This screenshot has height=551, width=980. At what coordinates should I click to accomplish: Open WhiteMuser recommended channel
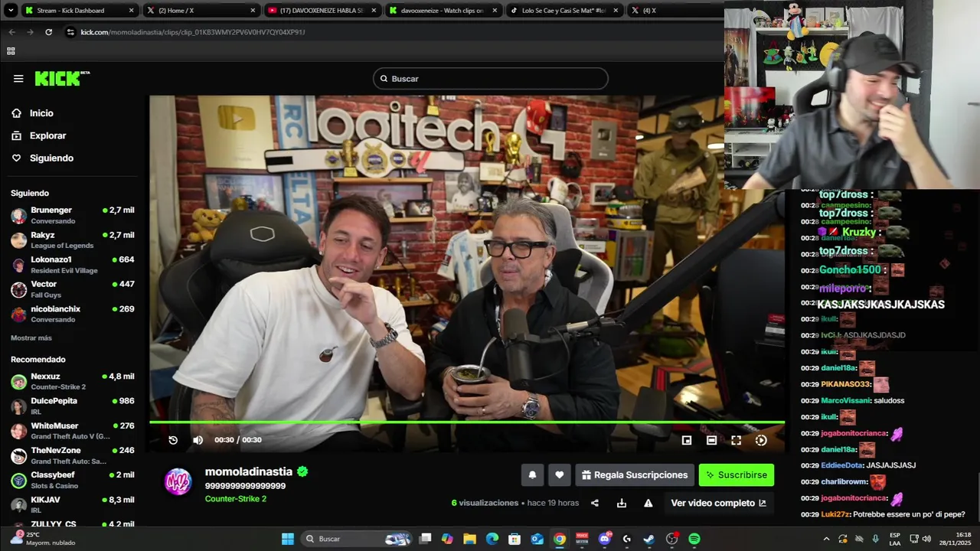click(73, 431)
